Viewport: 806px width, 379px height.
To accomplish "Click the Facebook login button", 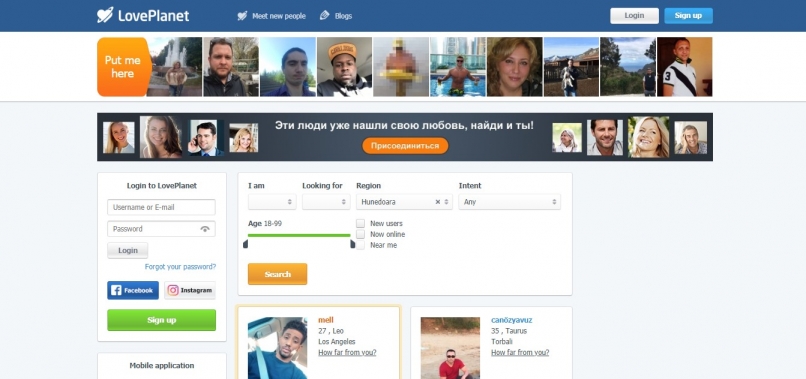I will [x=133, y=290].
